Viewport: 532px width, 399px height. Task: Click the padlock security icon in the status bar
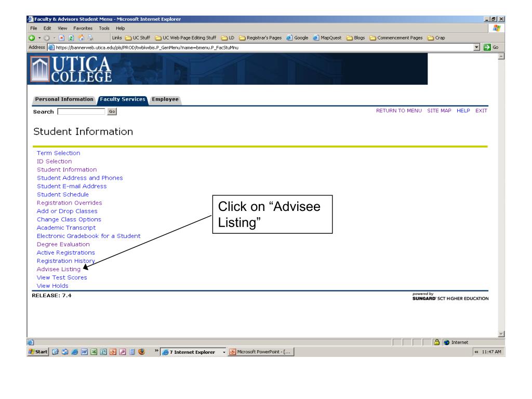point(437,342)
